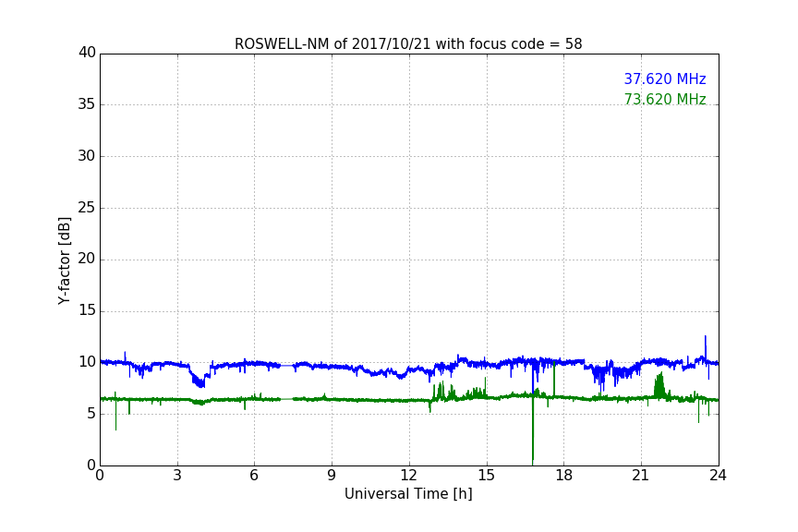Image resolution: width=798 pixels, height=532 pixels.
Task: Click the x-axis tick label '9'
Action: (x=332, y=476)
